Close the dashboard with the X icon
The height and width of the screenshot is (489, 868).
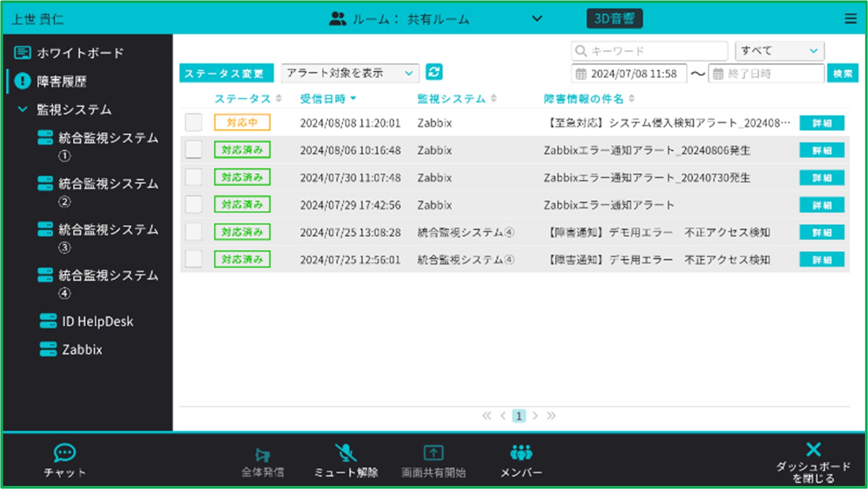814,449
